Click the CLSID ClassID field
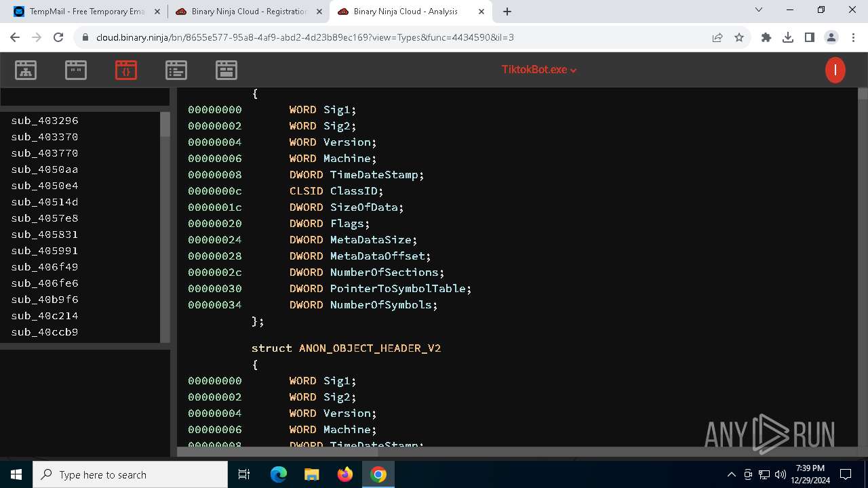Screen dimensions: 868x488 336,191
